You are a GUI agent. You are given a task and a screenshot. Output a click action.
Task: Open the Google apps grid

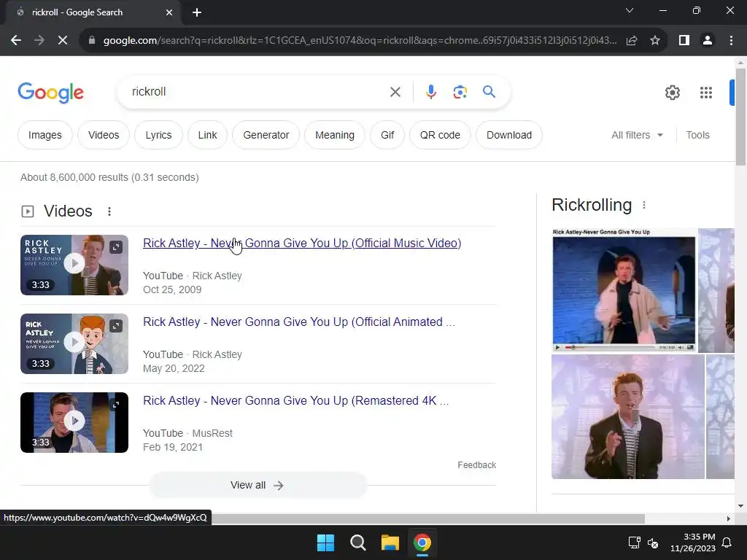(706, 93)
